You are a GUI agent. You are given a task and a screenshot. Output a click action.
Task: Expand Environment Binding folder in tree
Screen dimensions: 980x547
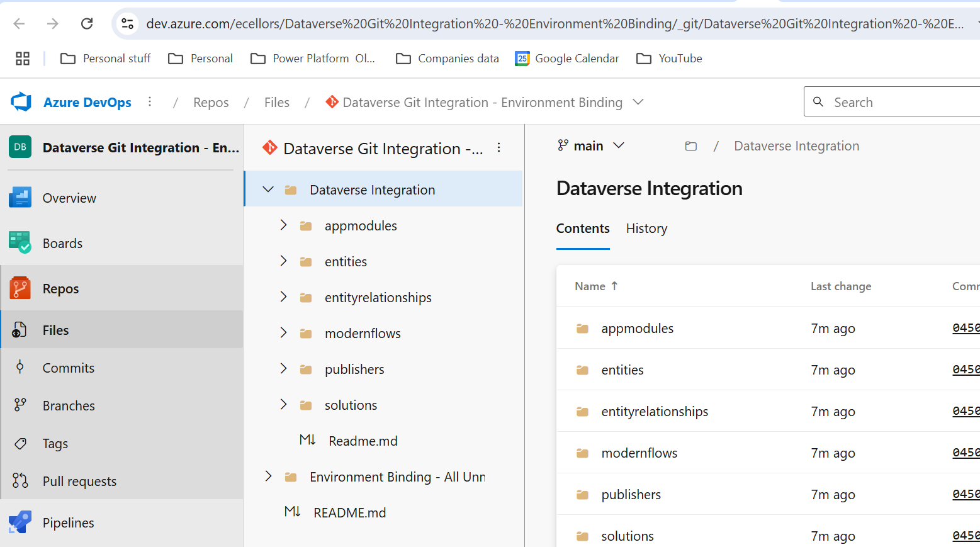[268, 477]
